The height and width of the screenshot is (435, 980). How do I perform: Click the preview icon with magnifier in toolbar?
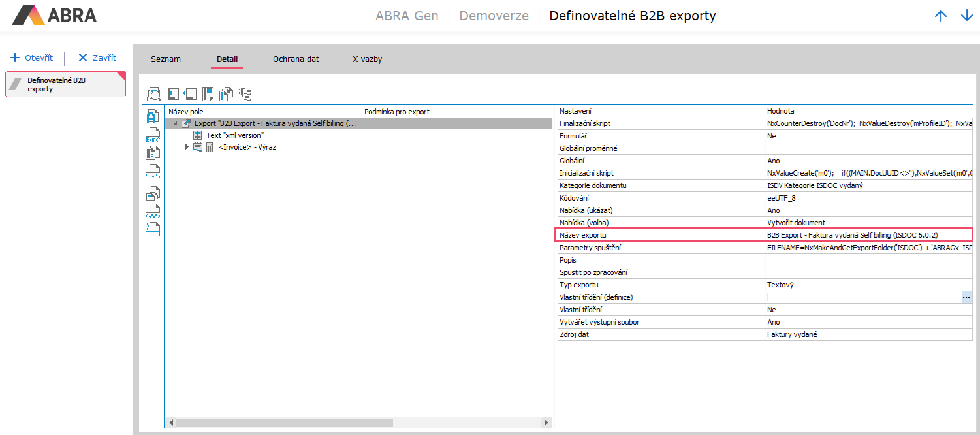[154, 94]
